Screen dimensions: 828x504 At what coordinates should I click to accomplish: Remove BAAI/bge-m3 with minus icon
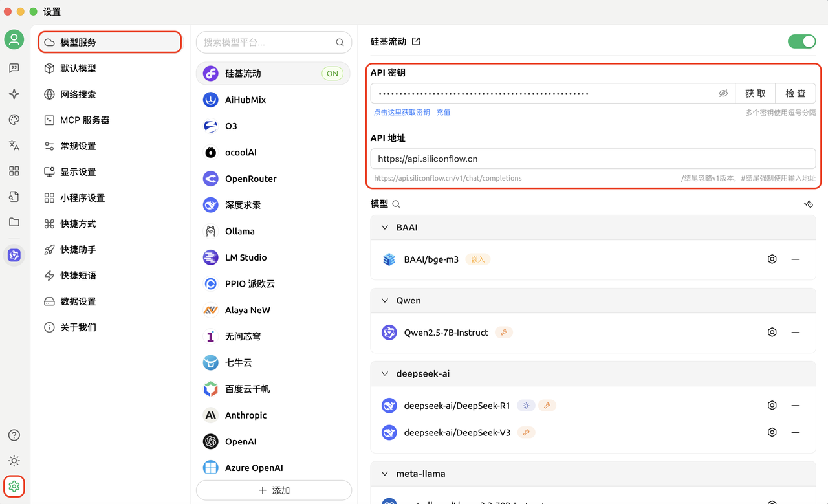coord(795,259)
